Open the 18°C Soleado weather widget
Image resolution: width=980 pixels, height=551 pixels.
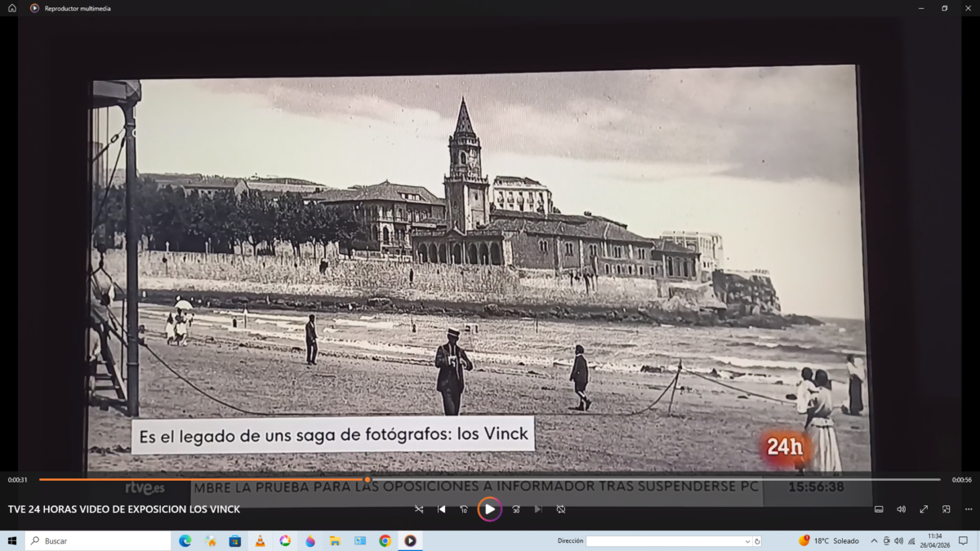[x=829, y=541]
